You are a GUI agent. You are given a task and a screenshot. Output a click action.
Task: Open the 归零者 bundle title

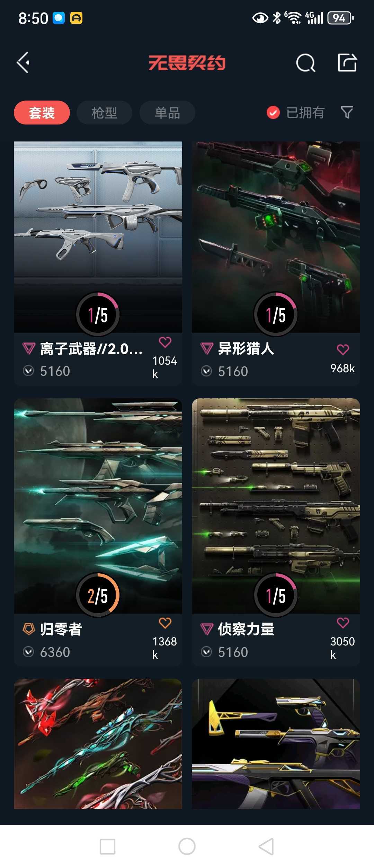(61, 629)
